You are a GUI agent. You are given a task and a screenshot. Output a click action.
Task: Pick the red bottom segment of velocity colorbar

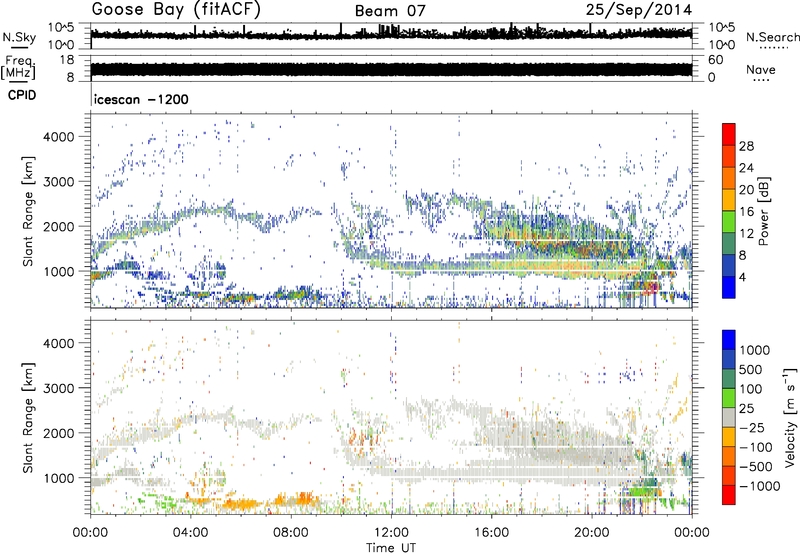[729, 495]
